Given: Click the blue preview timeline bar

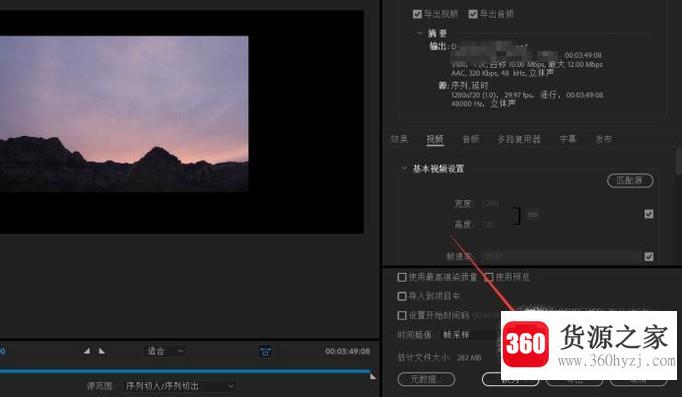Looking at the screenshot, I should coord(185,371).
